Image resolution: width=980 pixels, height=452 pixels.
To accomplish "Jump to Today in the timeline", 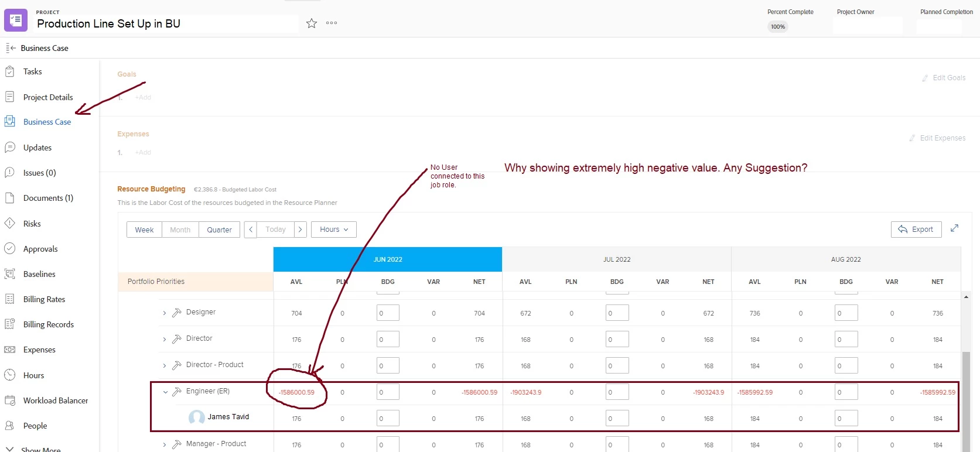I will (x=275, y=230).
